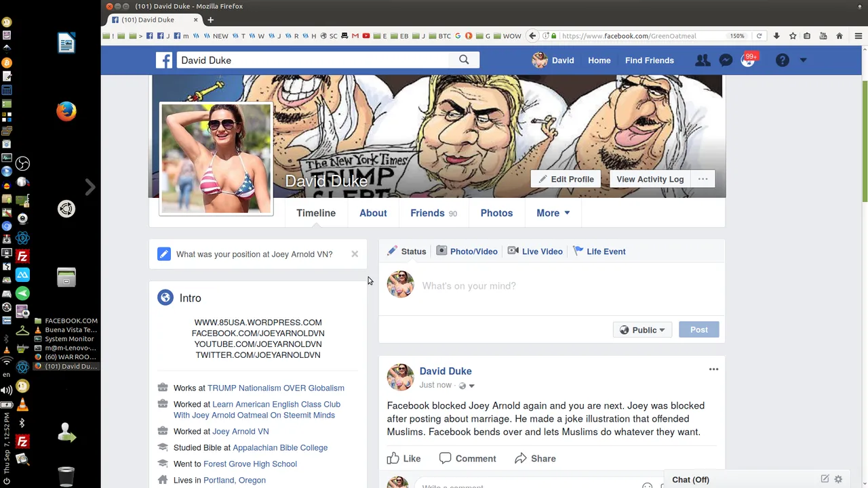Screen dimensions: 868x488
Task: Add a Life Event in composer
Action: [599, 251]
